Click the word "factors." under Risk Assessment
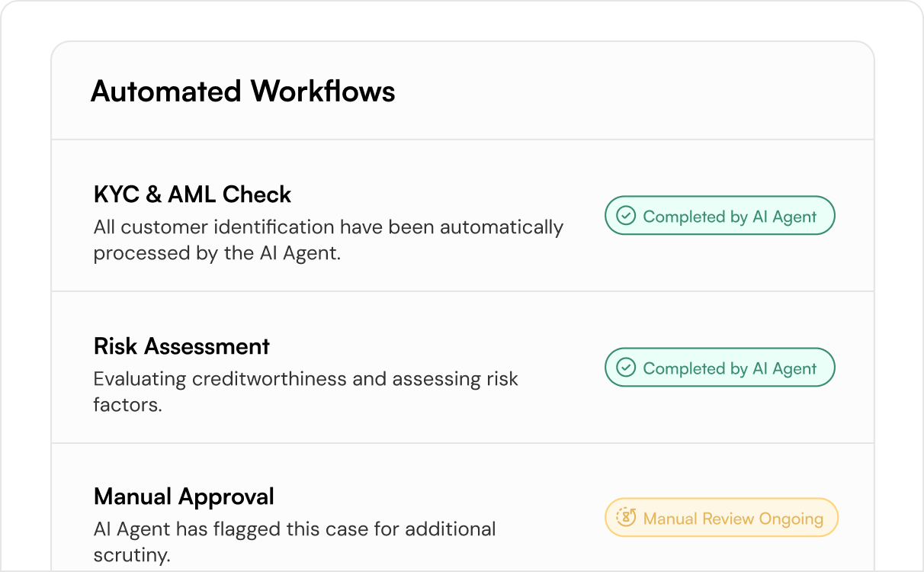 tap(127, 404)
